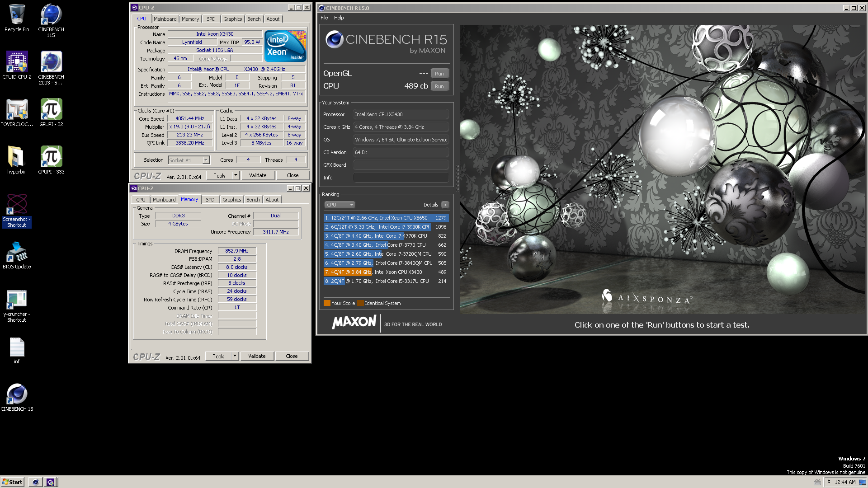Open the Start menu
The image size is (868, 488).
click(12, 482)
